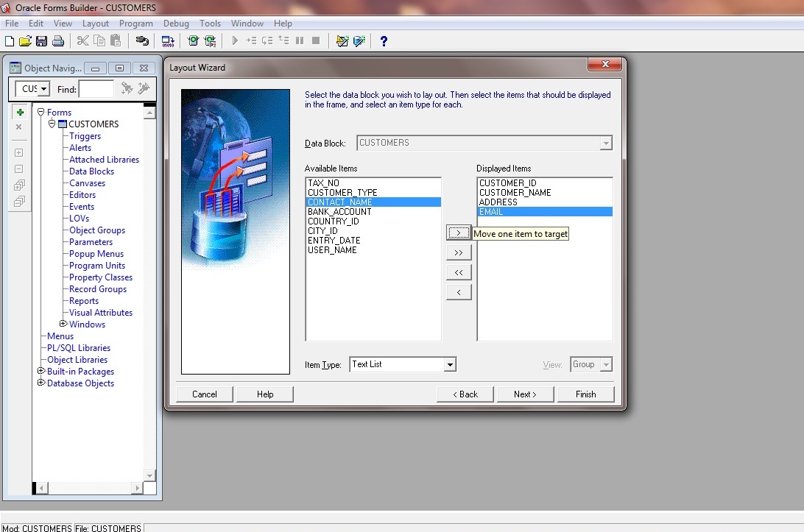Click the Connect plug icon
804x532 pixels.
point(142,41)
